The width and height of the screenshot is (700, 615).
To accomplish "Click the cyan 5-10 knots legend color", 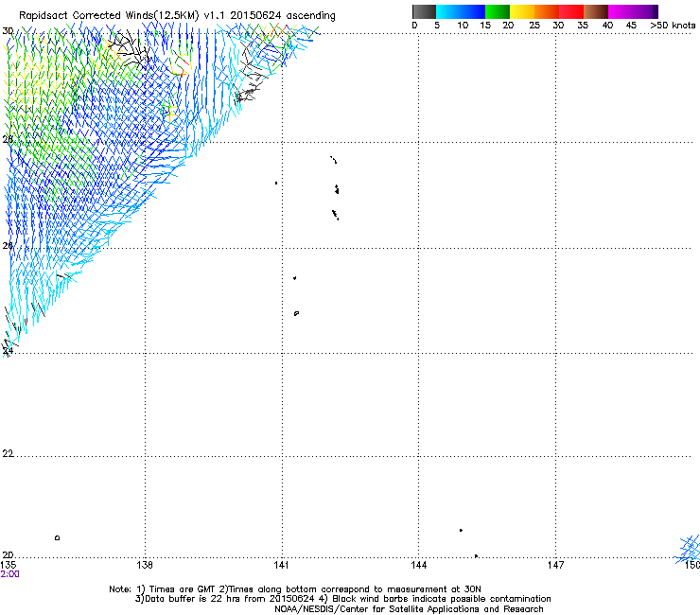I will click(448, 11).
